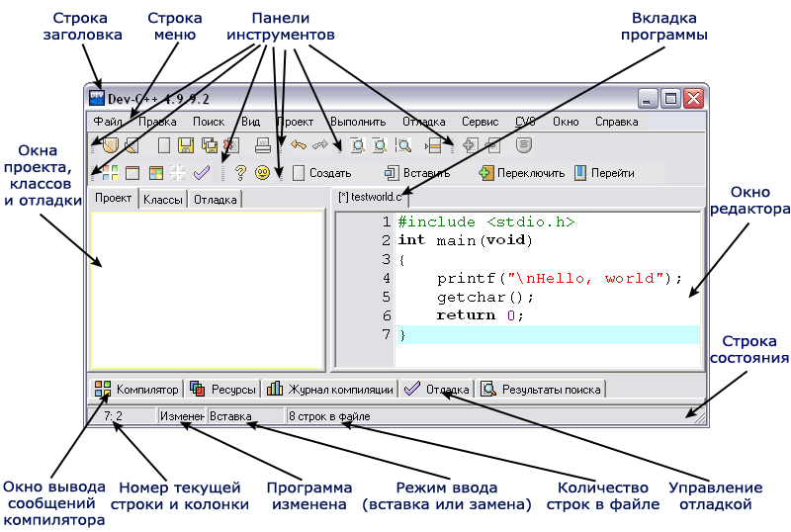Image resolution: width=791 pixels, height=532 pixels.
Task: Click the Создать toolbar button
Action: (322, 173)
